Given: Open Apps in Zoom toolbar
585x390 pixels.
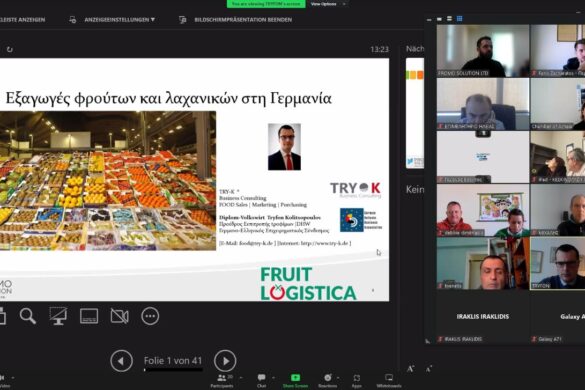Looking at the screenshot, I should click(357, 381).
